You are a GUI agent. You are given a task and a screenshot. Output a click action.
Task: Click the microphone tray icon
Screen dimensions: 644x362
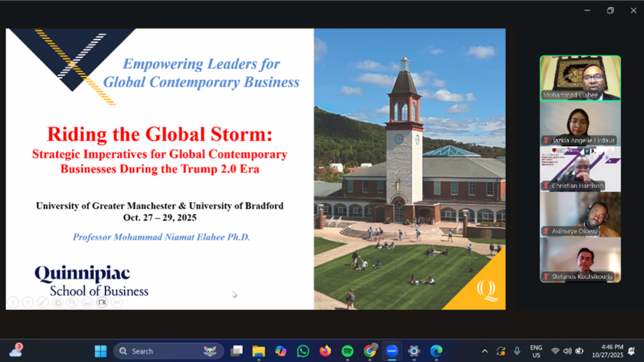517,351
